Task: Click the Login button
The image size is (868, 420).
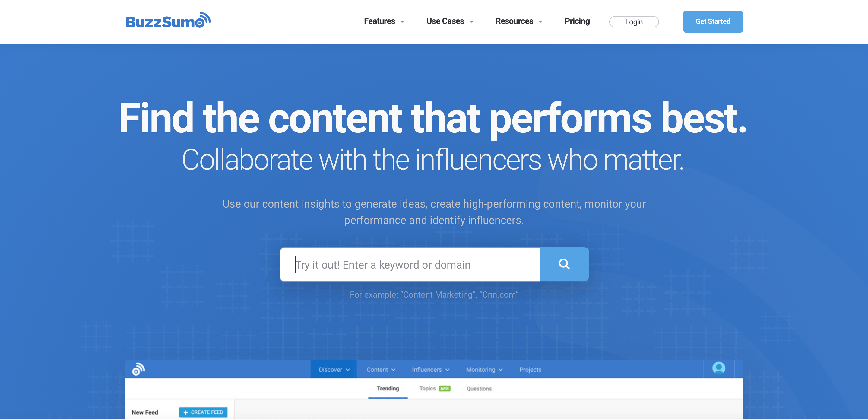Action: pos(634,22)
